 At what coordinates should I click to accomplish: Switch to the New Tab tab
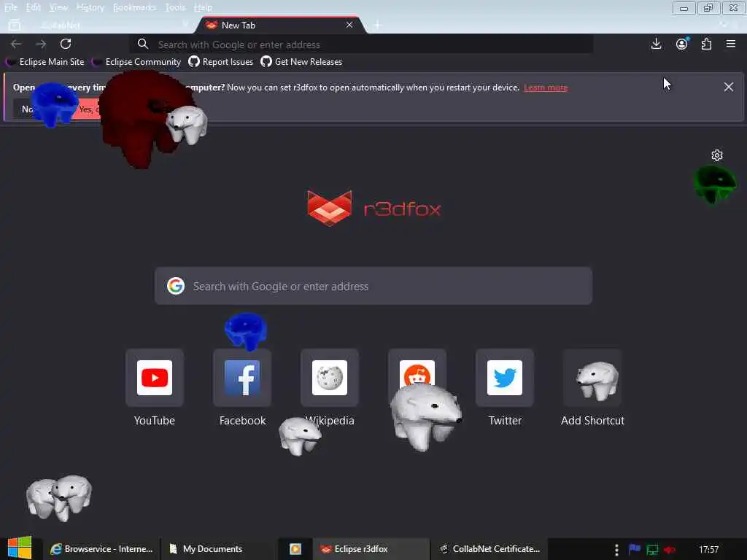pyautogui.click(x=281, y=26)
